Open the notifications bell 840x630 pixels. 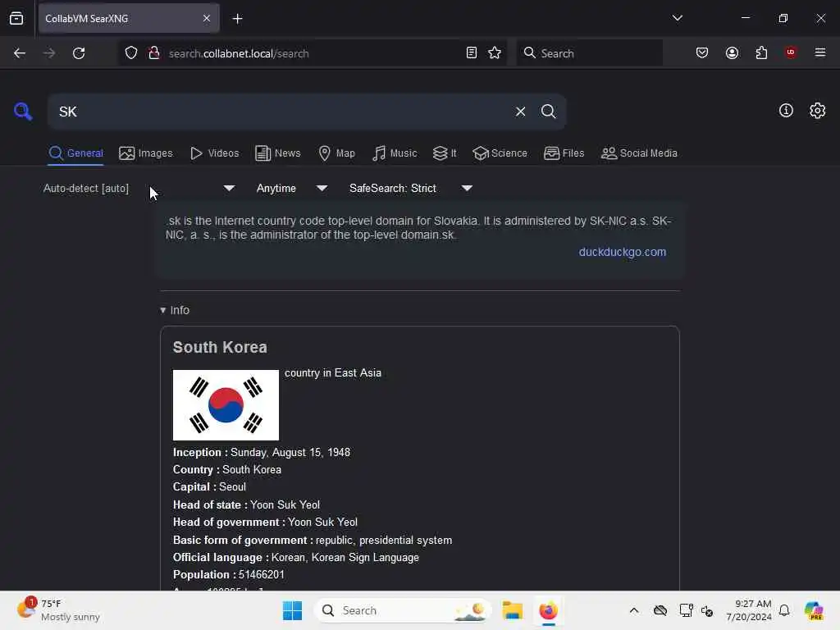783,610
